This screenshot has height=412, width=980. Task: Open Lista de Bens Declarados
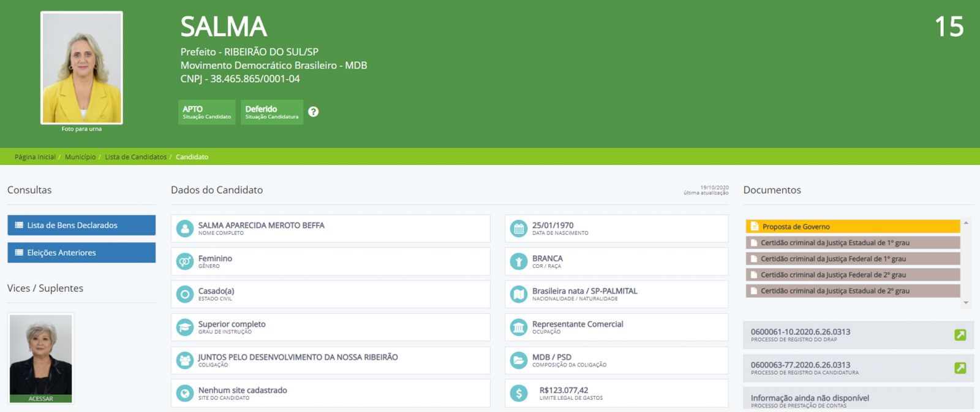(81, 225)
